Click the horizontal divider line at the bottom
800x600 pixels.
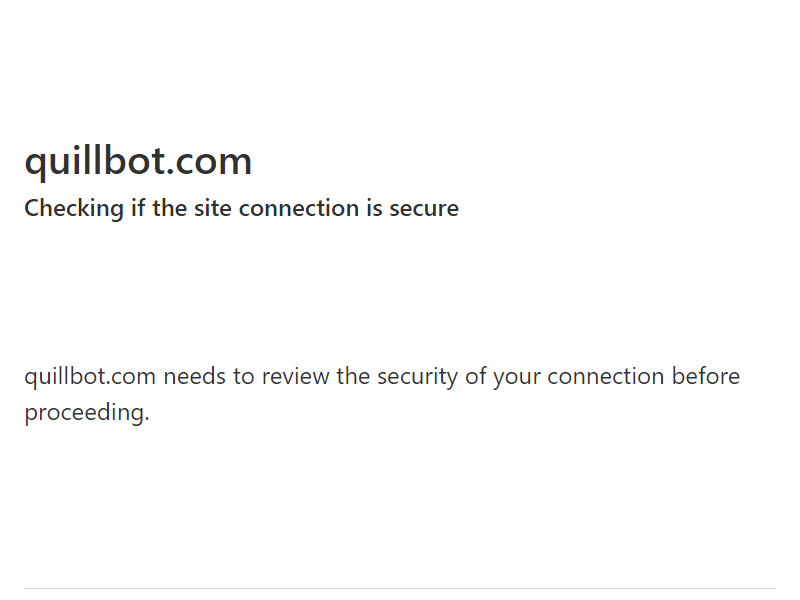(400, 589)
